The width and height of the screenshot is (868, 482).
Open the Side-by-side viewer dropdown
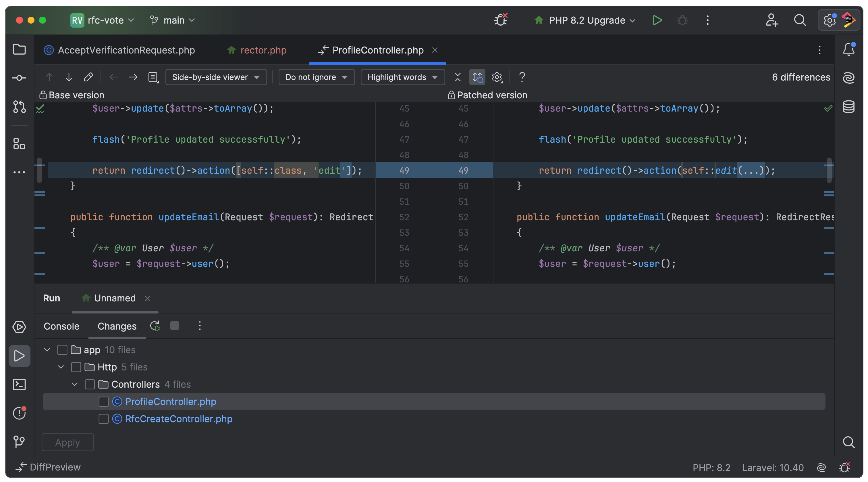(x=216, y=77)
